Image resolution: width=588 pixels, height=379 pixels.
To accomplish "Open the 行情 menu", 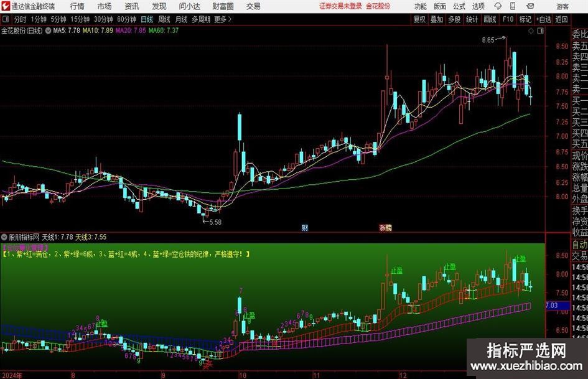I will [x=77, y=6].
